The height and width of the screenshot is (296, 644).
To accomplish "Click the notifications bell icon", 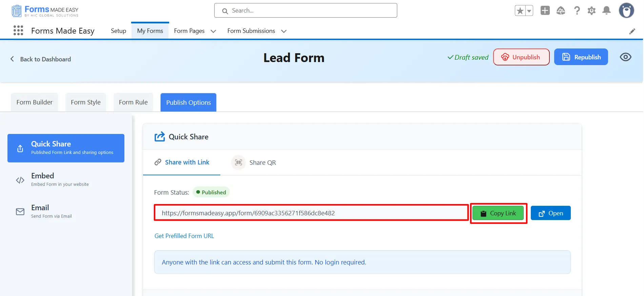I will tap(606, 11).
